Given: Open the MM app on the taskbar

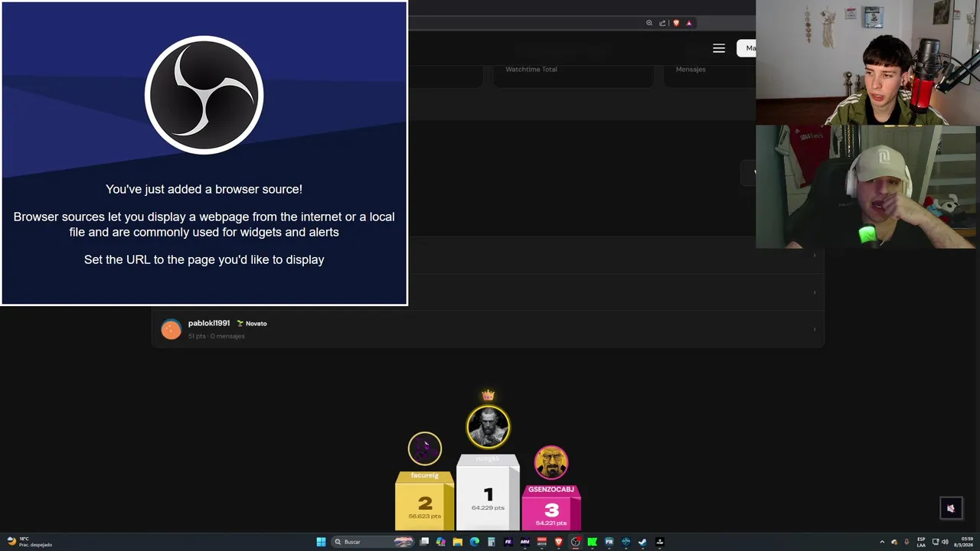Looking at the screenshot, I should coord(525,542).
